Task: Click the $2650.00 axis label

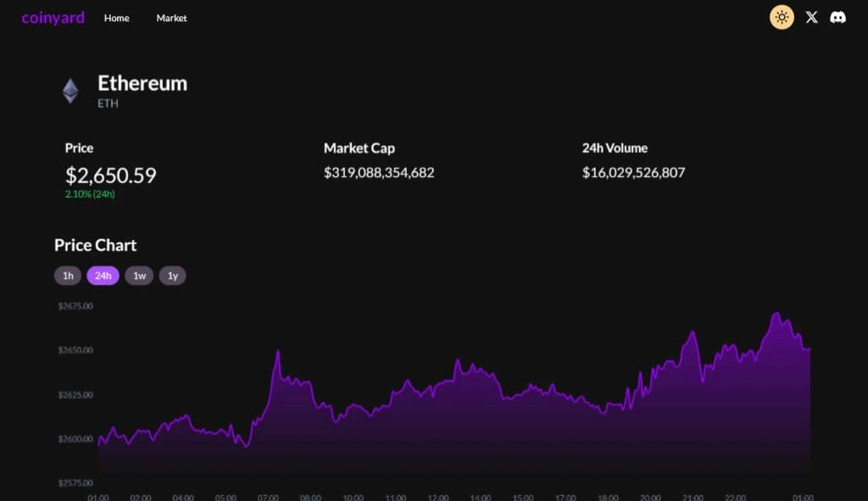Action: pyautogui.click(x=75, y=350)
